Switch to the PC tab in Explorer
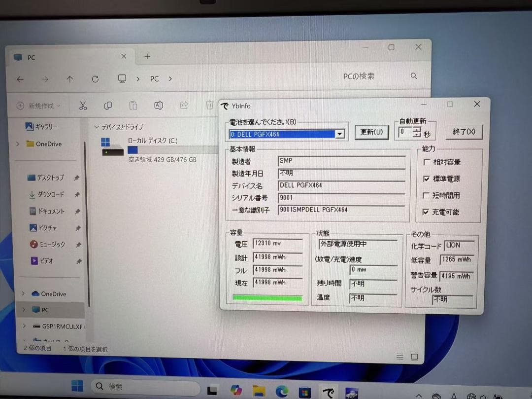Image resolution: width=532 pixels, height=399 pixels. [31, 57]
